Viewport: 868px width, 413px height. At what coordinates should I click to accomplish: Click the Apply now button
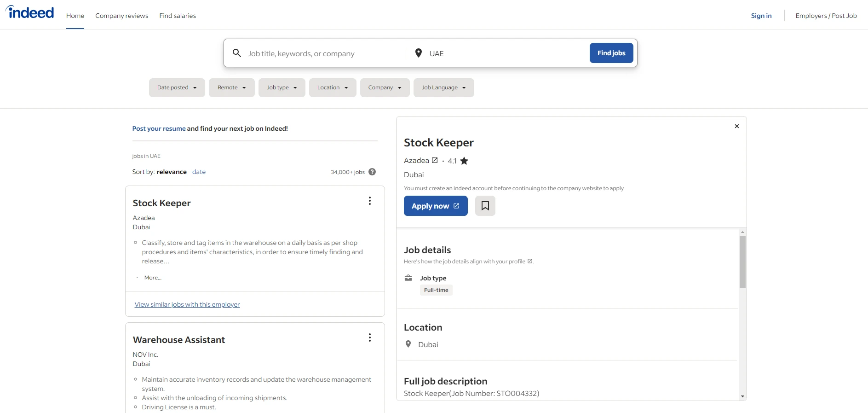coord(436,206)
